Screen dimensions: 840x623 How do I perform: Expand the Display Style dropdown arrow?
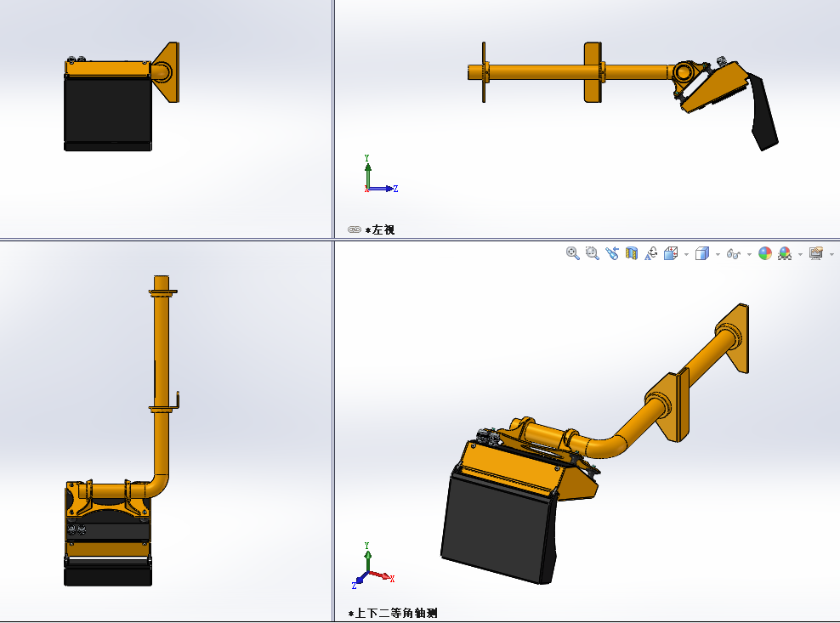pyautogui.click(x=718, y=254)
